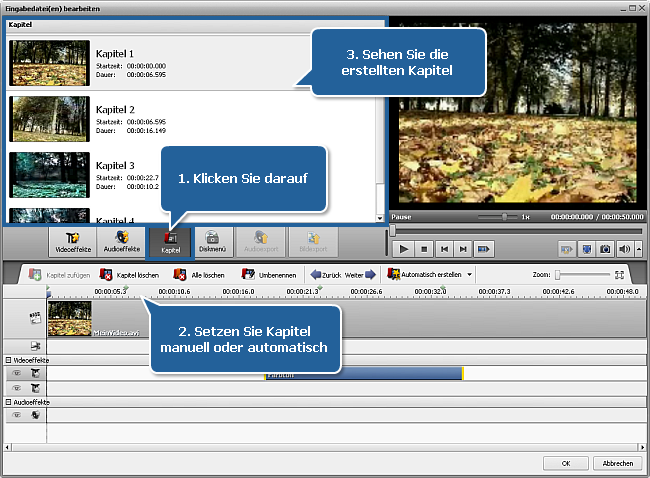
Task: Click the Automatisch erstellen icon
Action: (393, 274)
